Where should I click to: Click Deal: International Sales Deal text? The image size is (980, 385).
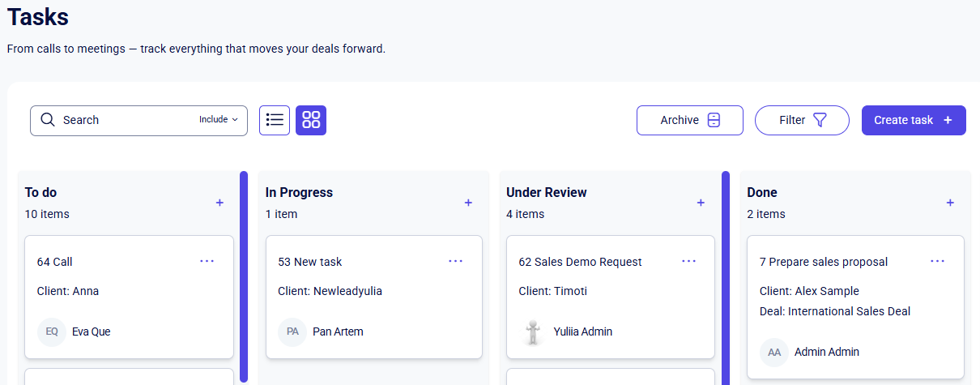835,311
